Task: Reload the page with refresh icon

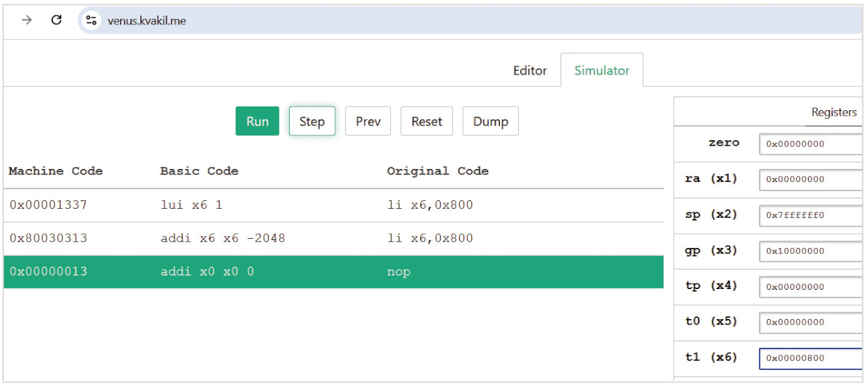Action: pos(56,20)
